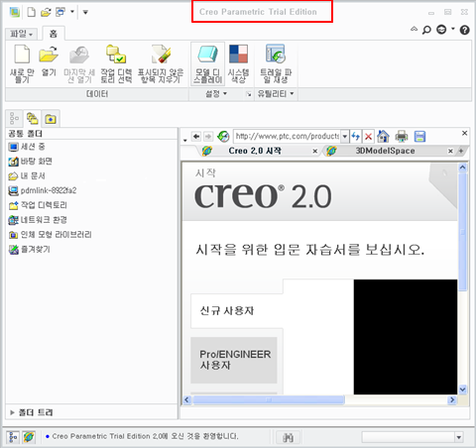This screenshot has width=476, height=448.
Task: Click the browser Stop red X icon
Action: pos(368,136)
